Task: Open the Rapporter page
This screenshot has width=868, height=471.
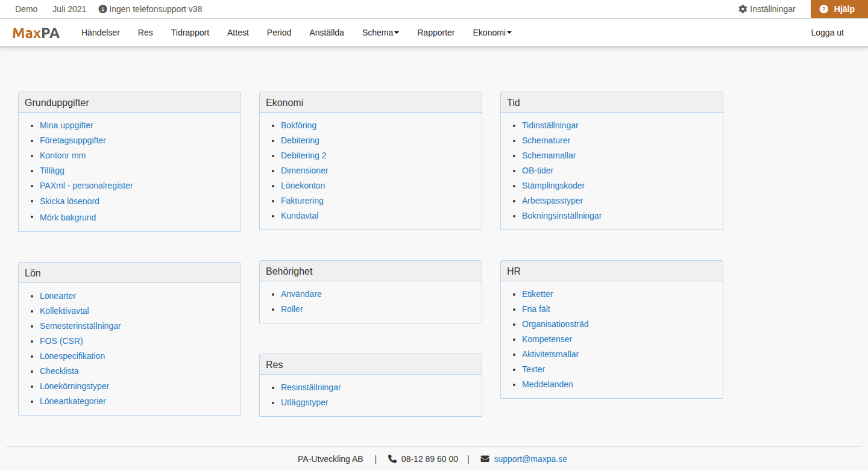Action: coord(436,33)
